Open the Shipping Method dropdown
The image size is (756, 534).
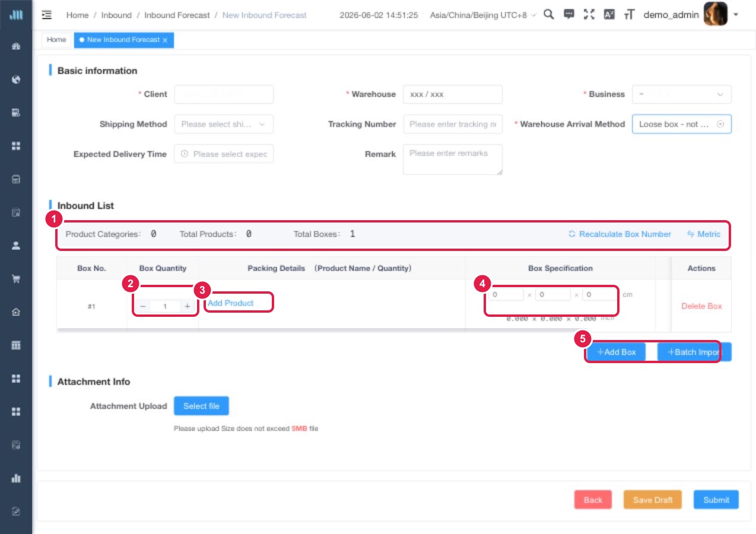(x=224, y=124)
